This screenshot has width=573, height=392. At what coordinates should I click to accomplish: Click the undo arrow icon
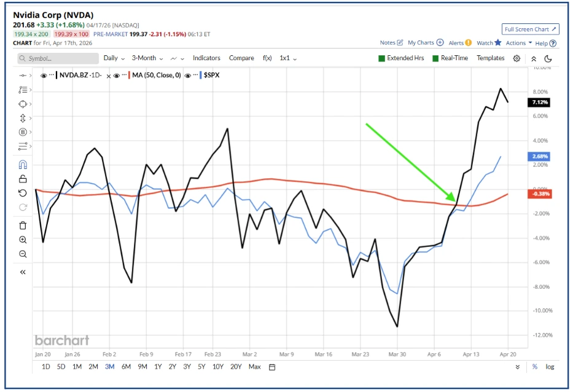23,193
